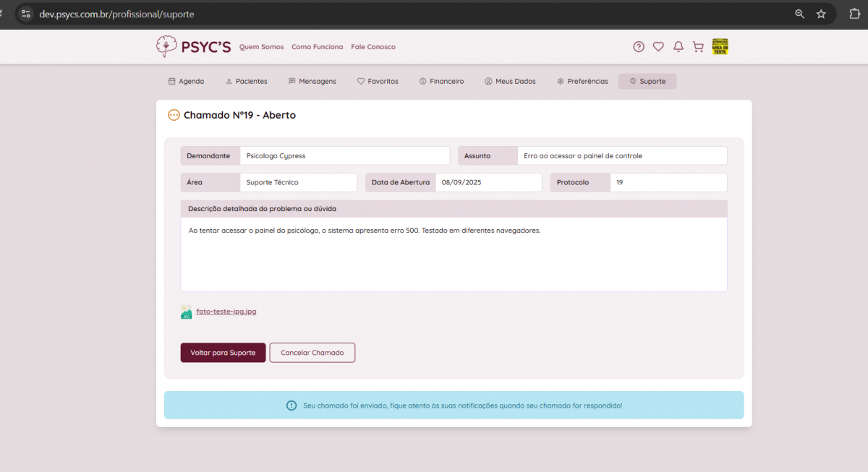Open the foto-teste-jpg.jpg attachment link
The width and height of the screenshot is (868, 472).
pos(226,312)
